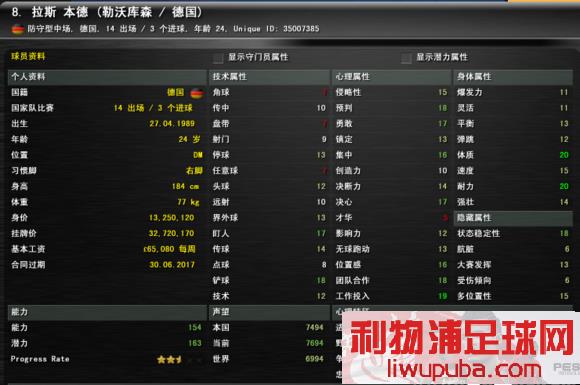This screenshot has width=580, height=385.
Task: Click the 基本工资 weekly wage value
Action: [x=169, y=249]
